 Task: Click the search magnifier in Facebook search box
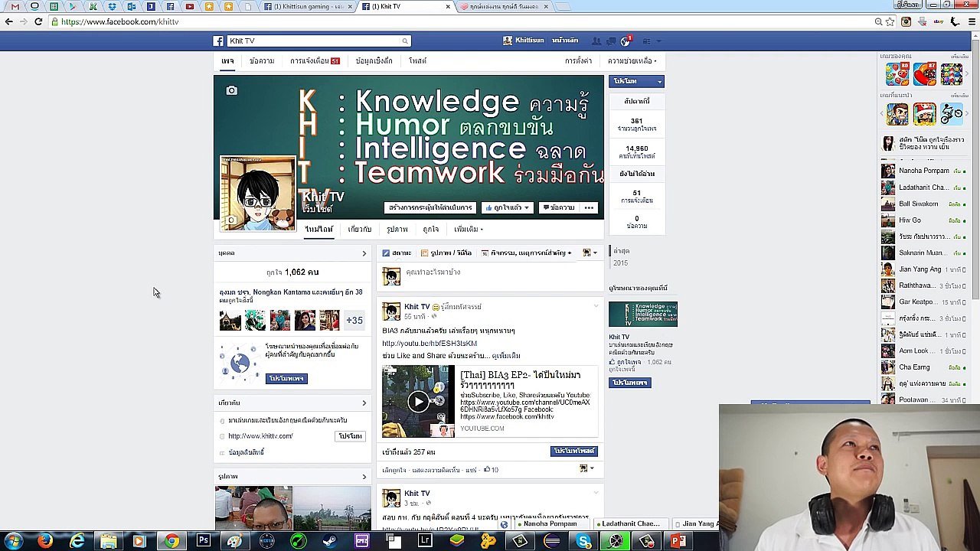coord(404,41)
